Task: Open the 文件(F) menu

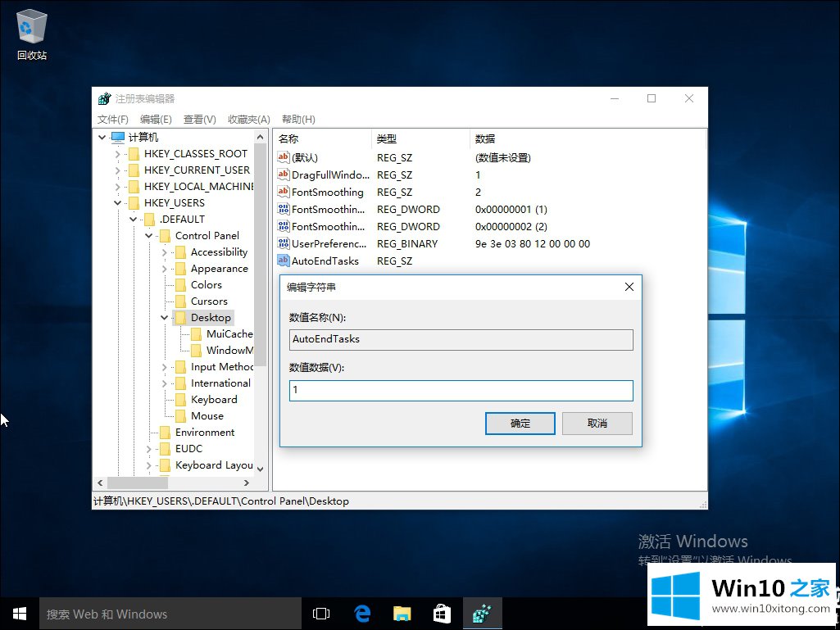Action: coord(113,120)
